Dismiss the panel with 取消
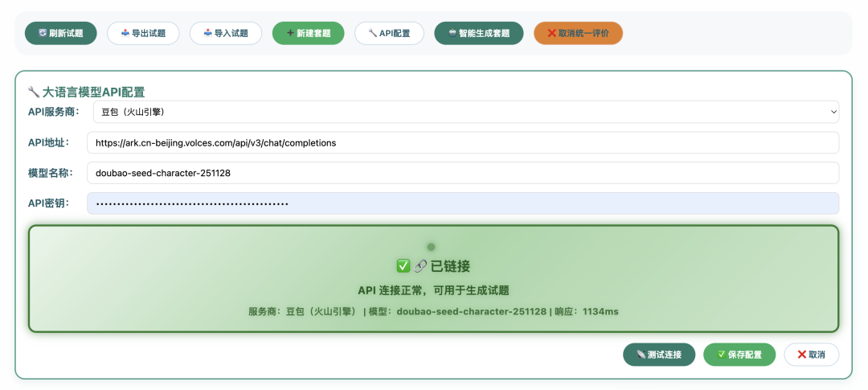Screen dimensions: 868x390 tap(812, 355)
